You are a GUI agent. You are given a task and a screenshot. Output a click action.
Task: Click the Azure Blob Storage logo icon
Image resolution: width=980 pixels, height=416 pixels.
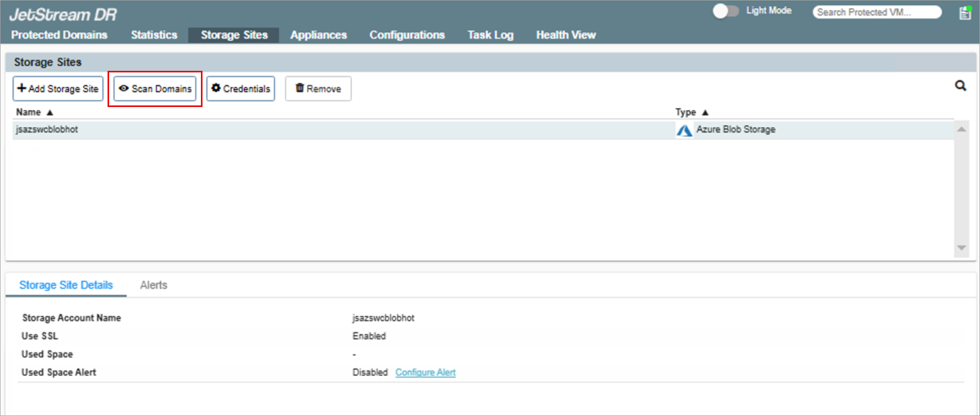[x=684, y=130]
